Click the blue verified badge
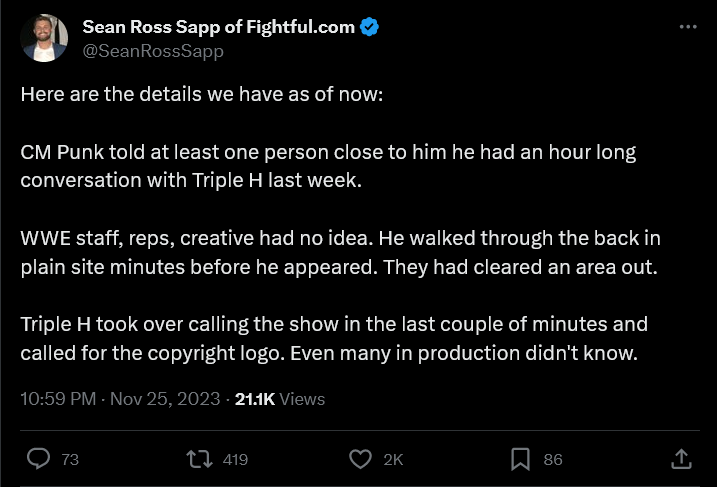The width and height of the screenshot is (717, 487). pyautogui.click(x=370, y=28)
